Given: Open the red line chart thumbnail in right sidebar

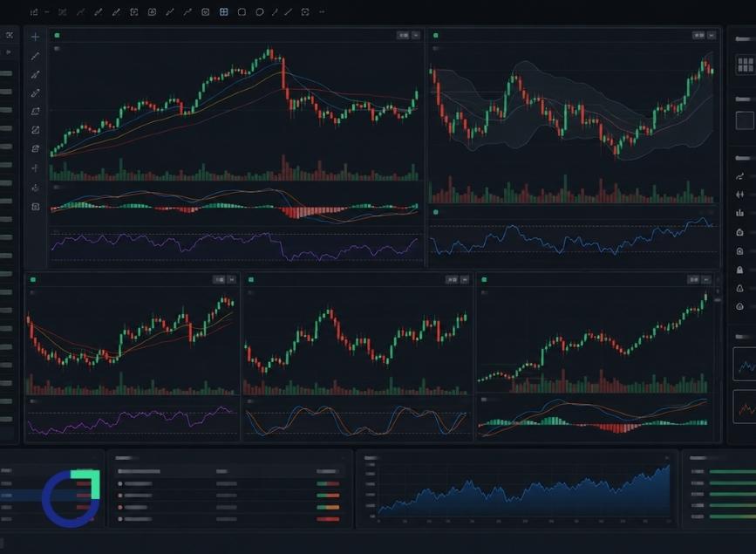Looking at the screenshot, I should click(x=745, y=407).
